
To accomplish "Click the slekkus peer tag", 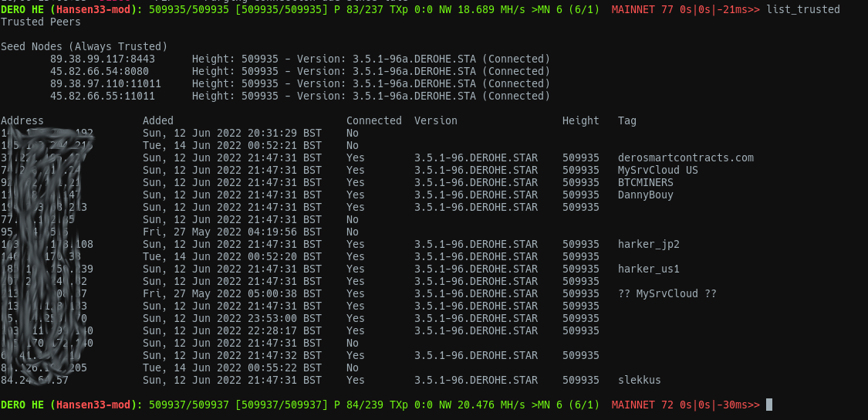I will 639,380.
